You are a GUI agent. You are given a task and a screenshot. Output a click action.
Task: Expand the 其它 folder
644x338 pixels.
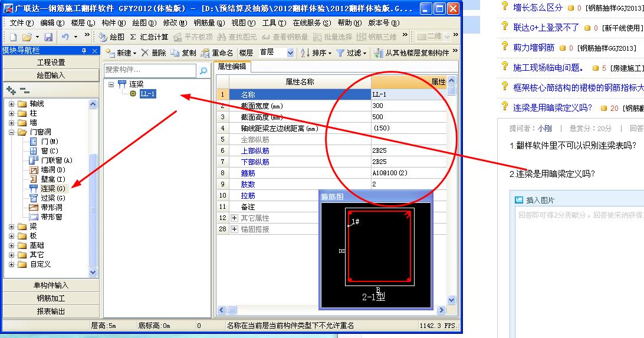tap(12, 255)
